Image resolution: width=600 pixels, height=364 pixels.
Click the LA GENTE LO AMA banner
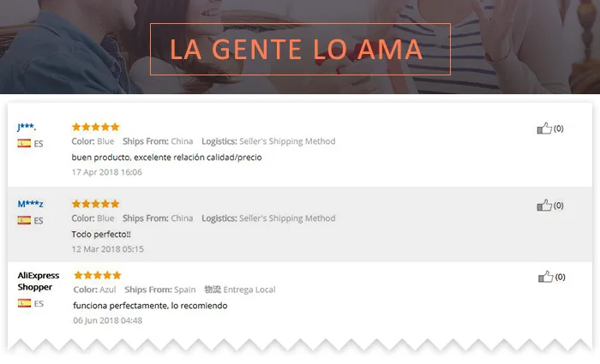click(300, 50)
